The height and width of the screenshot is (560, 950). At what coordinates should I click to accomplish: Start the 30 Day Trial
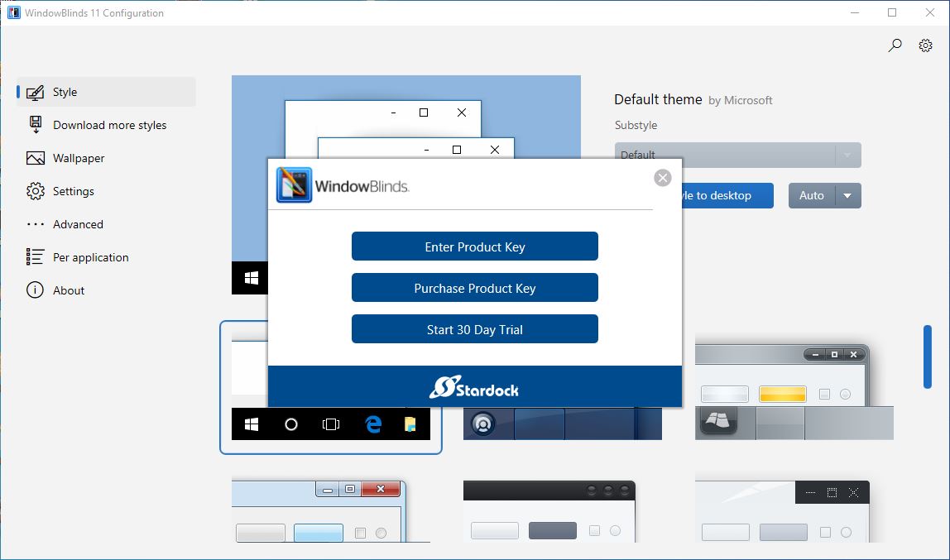point(475,328)
